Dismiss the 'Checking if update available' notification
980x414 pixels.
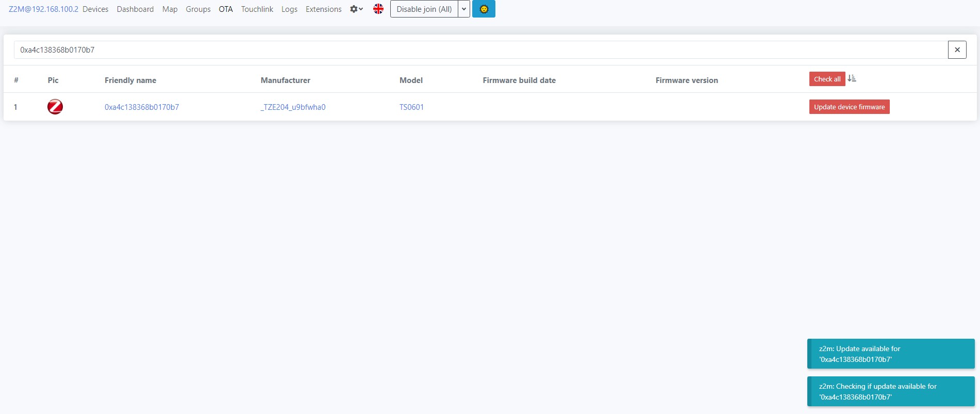[891, 391]
